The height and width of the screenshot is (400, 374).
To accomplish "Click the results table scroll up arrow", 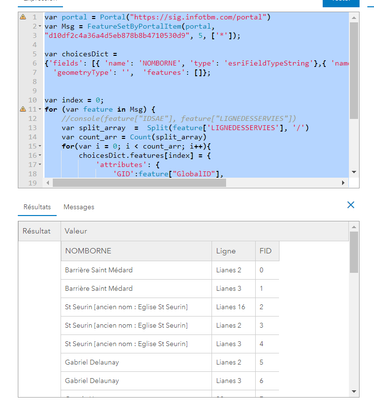I will point(354,227).
